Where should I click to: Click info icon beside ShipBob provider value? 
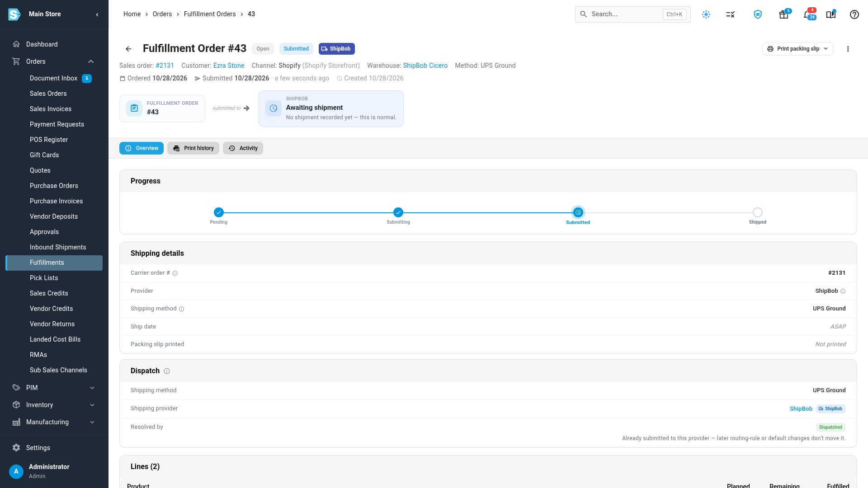pyautogui.click(x=843, y=291)
